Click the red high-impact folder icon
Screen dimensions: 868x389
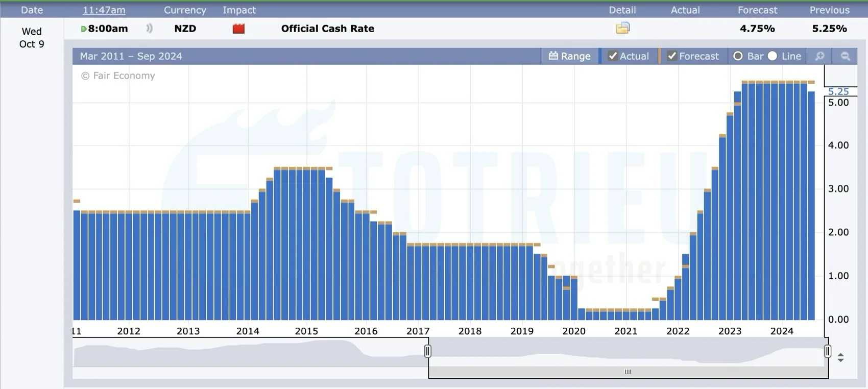tap(238, 29)
